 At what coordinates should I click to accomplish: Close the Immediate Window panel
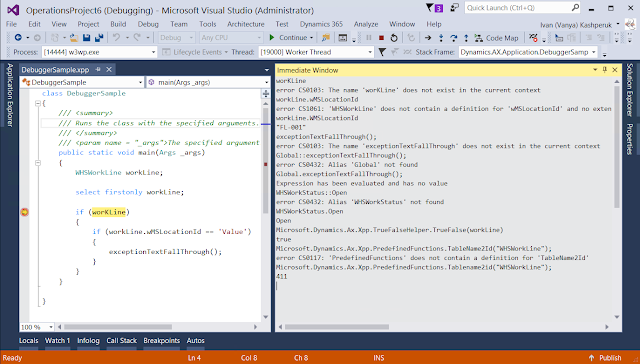[x=615, y=70]
